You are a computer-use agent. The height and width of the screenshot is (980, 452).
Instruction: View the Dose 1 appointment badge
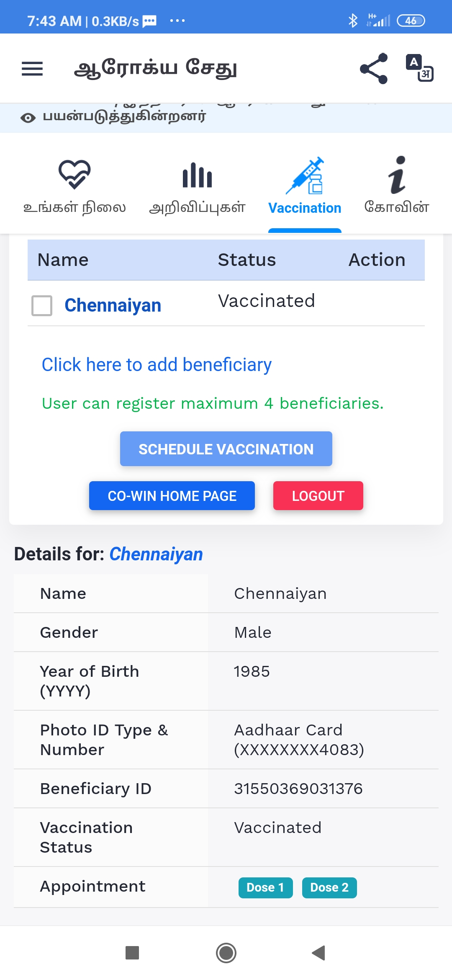click(265, 887)
